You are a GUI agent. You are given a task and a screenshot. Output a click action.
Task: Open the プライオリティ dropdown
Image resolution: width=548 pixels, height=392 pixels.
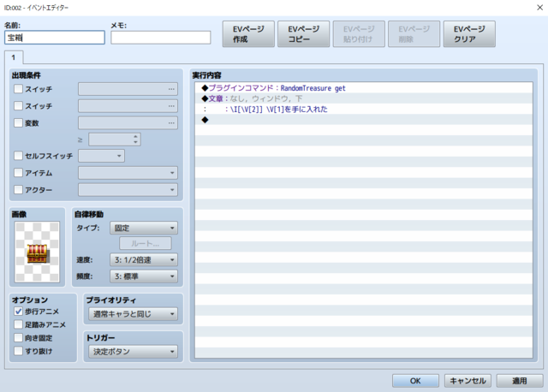[x=134, y=314]
